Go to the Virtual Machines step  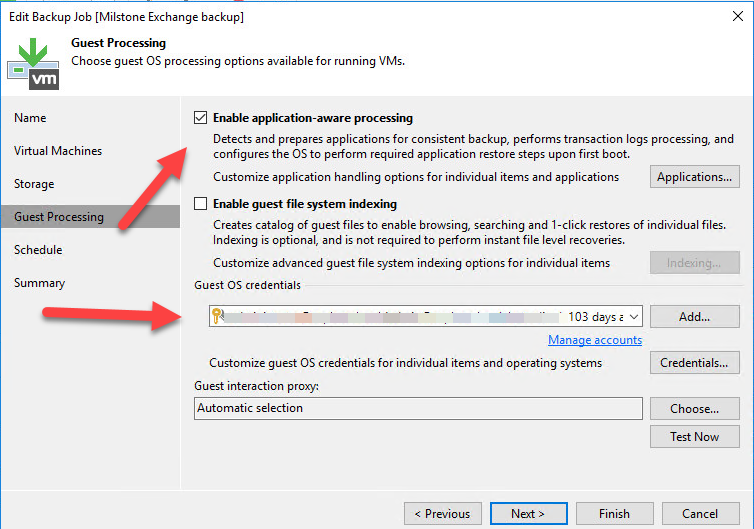[58, 151]
